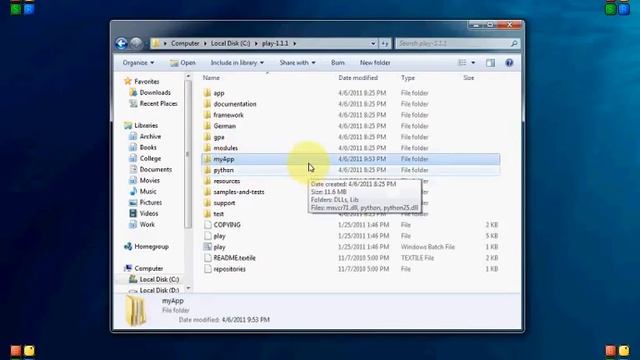Viewport: 640px width, 360px height.
Task: Click Computer in the address path
Action: tap(185, 43)
